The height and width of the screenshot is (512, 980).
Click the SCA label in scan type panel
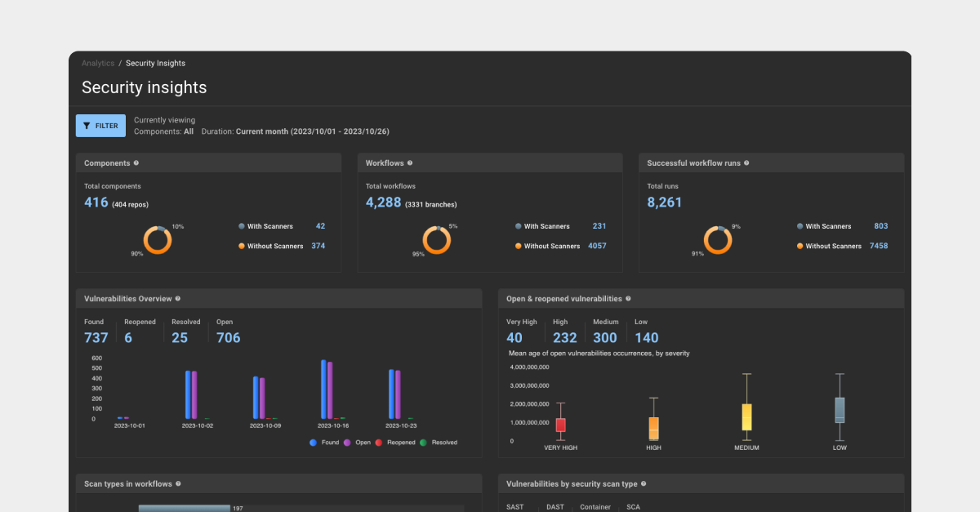click(x=633, y=507)
